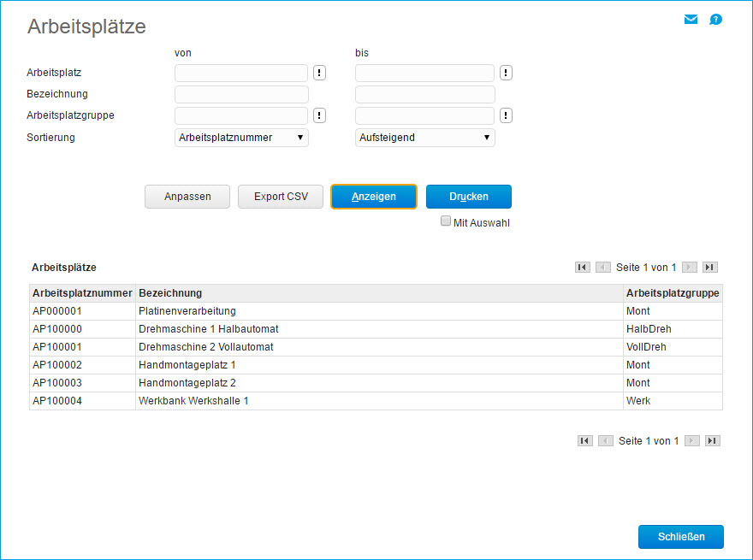
Task: Click the highlighted Anzeigen button
Action: (373, 196)
